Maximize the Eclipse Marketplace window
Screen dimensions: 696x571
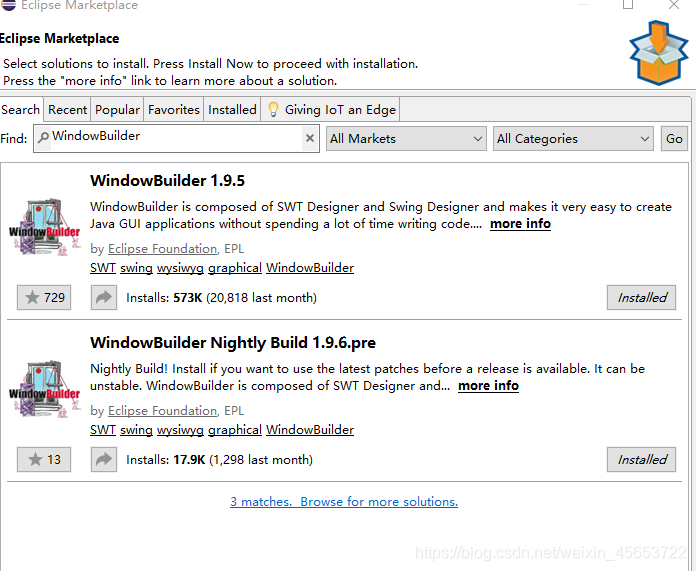628,4
